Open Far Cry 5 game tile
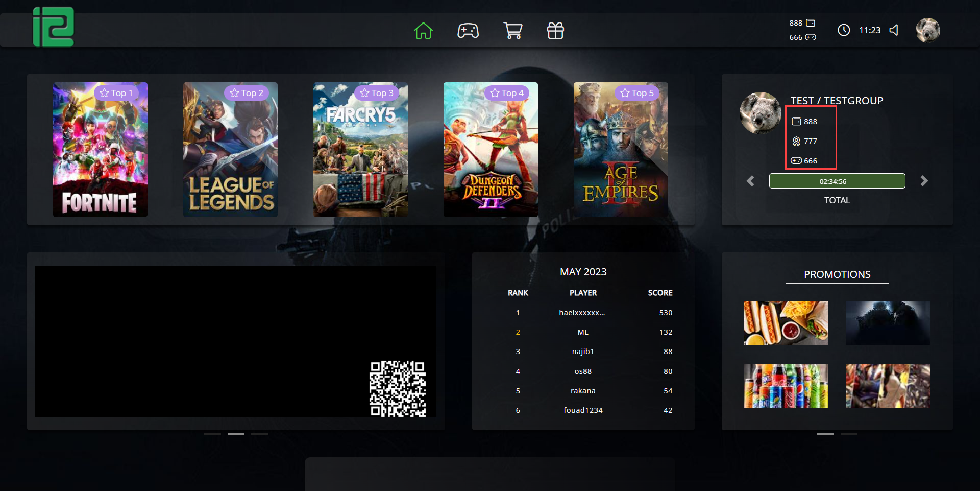This screenshot has width=980, height=491. (x=360, y=150)
